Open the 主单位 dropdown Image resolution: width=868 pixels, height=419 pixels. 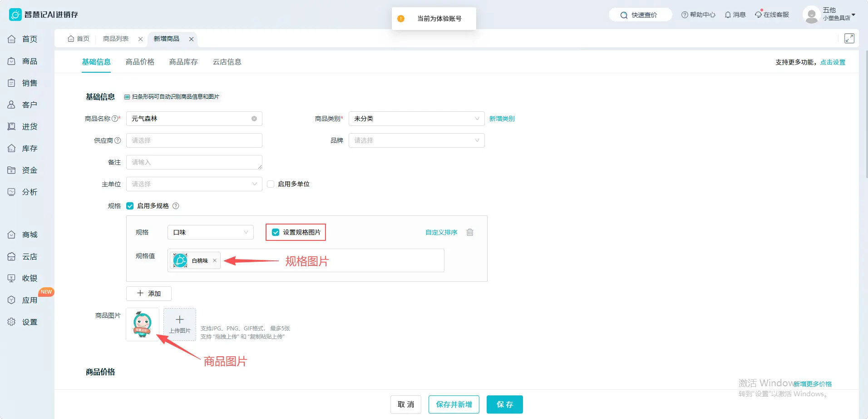click(194, 184)
